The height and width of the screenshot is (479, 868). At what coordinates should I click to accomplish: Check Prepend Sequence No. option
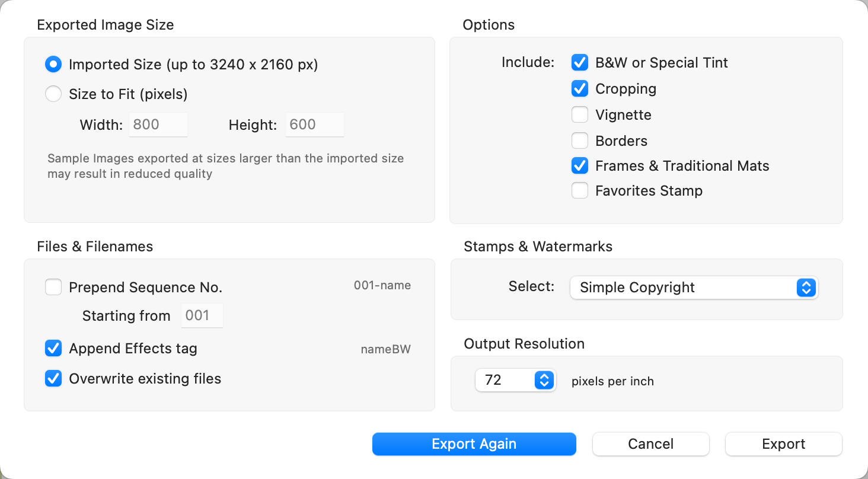click(53, 288)
